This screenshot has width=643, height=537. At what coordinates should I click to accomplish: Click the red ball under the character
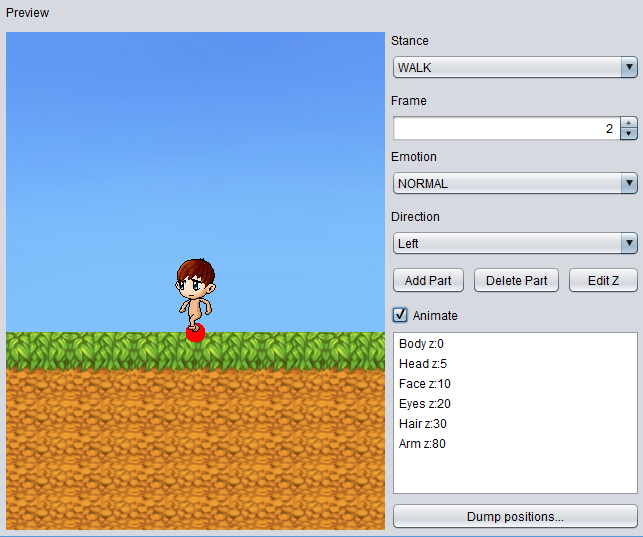click(195, 333)
